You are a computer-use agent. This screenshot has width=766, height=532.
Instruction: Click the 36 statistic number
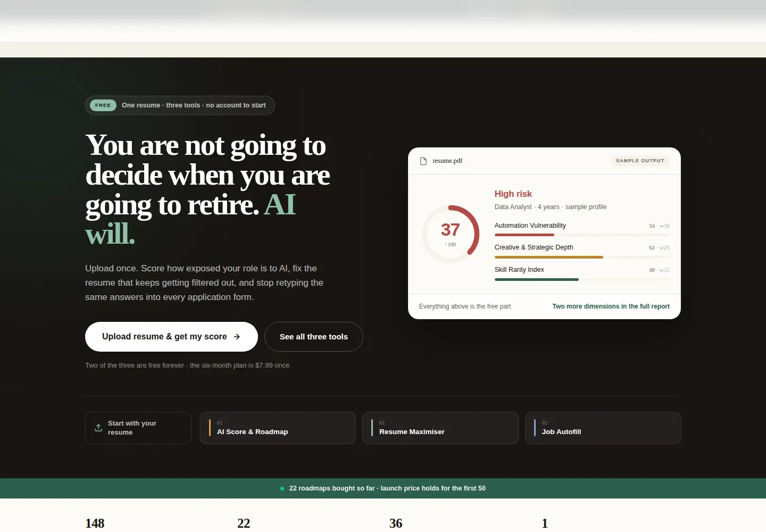tap(396, 523)
